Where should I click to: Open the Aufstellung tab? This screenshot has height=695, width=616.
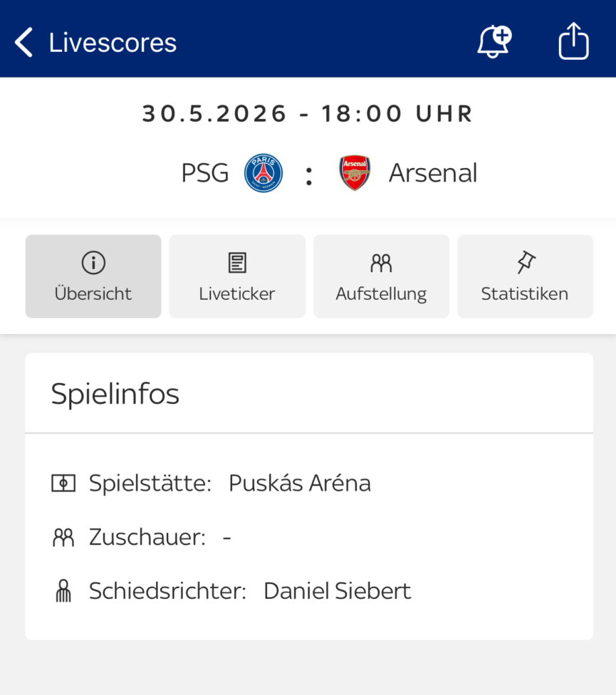pyautogui.click(x=381, y=276)
